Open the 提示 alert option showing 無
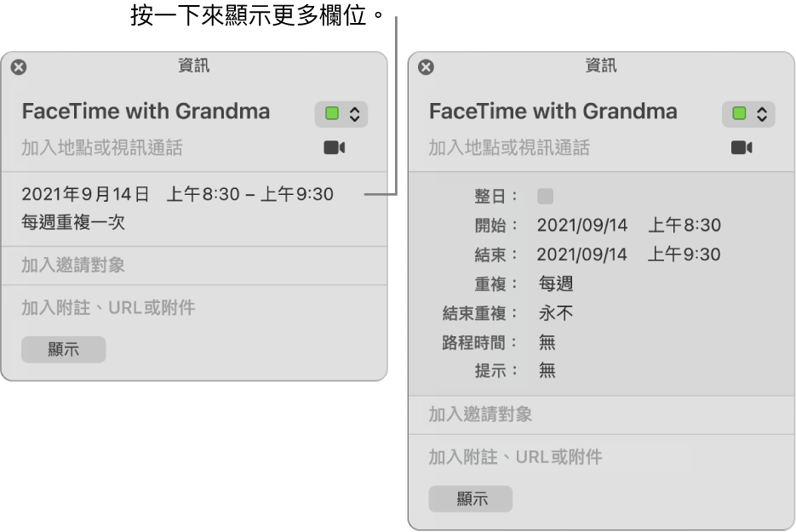 546,371
